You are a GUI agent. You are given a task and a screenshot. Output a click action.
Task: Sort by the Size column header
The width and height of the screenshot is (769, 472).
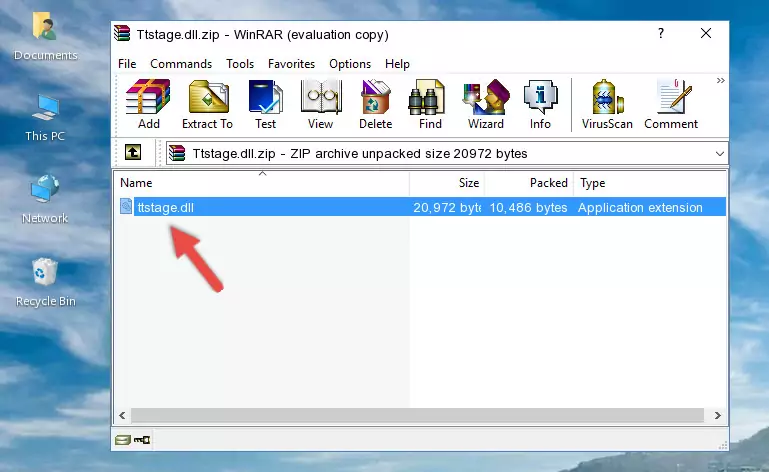tap(447, 183)
